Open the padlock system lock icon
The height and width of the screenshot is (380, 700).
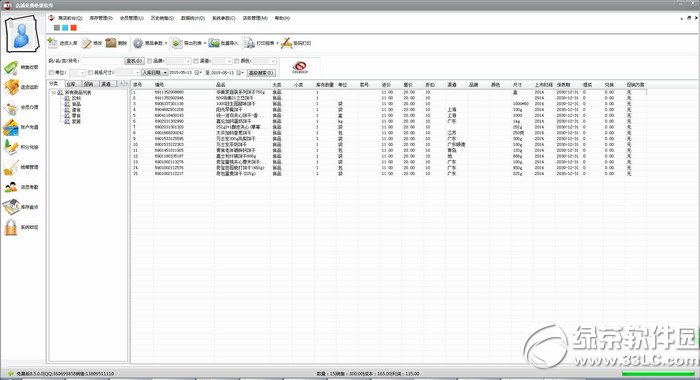11,227
